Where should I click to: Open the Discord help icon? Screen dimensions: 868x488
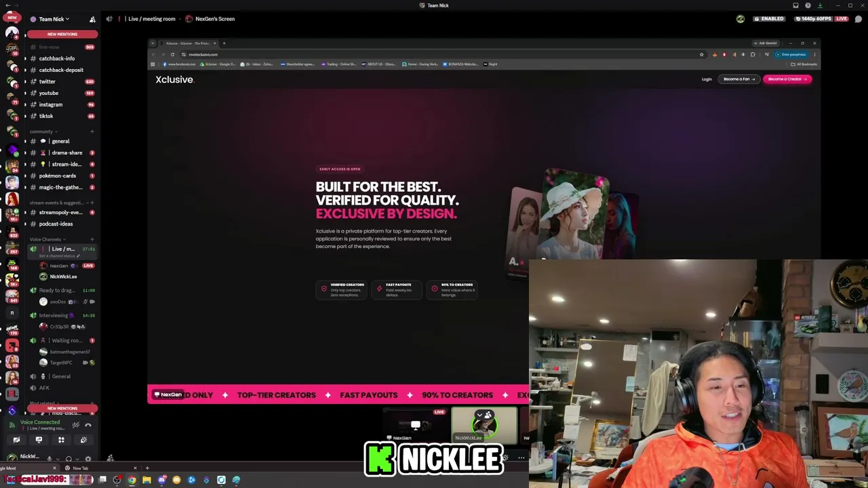click(808, 5)
